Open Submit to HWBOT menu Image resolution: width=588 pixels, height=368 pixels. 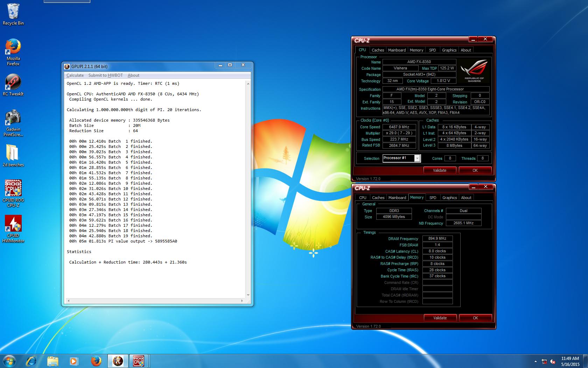tap(106, 75)
